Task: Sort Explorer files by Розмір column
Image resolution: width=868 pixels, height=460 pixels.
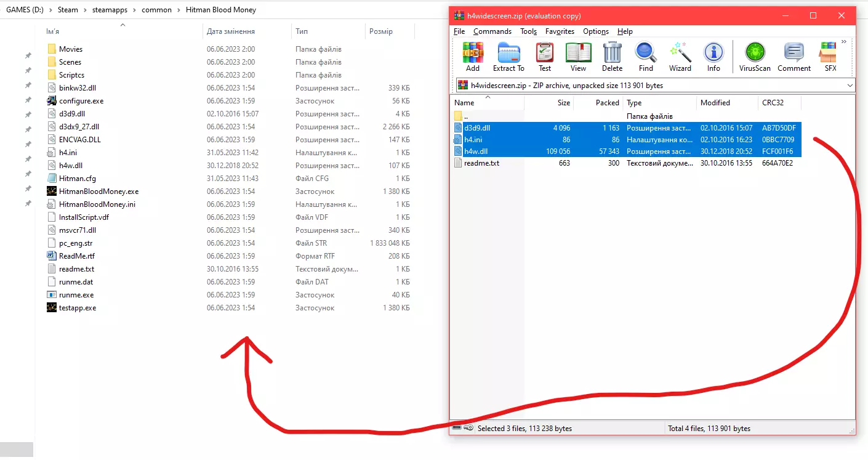Action: [x=381, y=31]
